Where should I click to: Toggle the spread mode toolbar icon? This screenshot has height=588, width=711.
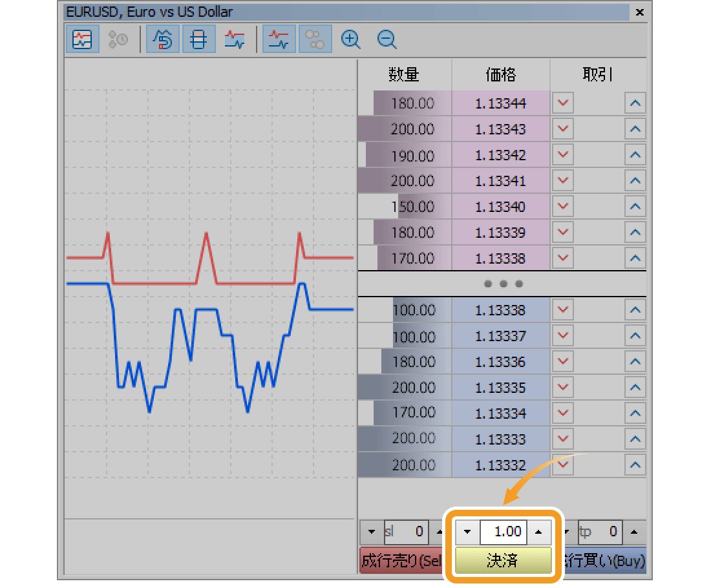tap(198, 39)
